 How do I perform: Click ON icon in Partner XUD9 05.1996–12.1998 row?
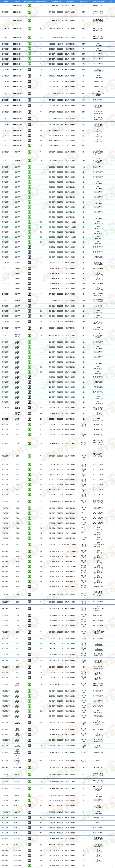[29, 823]
